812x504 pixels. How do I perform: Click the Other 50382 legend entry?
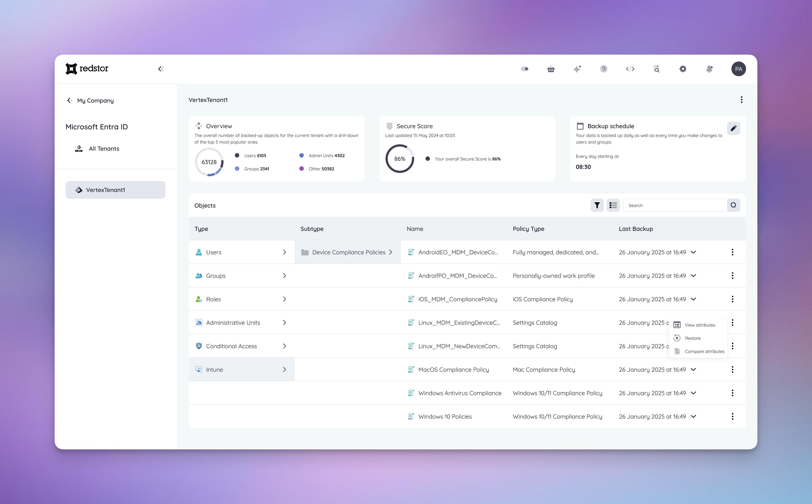[x=317, y=169]
